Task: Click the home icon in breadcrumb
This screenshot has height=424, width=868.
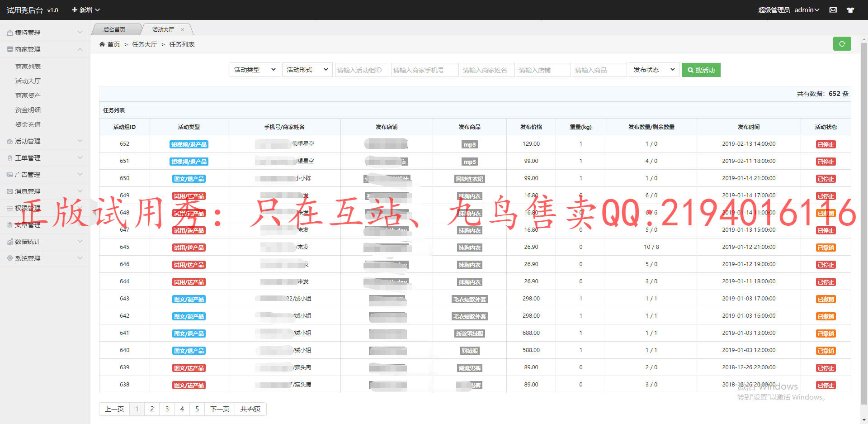Action: [102, 44]
